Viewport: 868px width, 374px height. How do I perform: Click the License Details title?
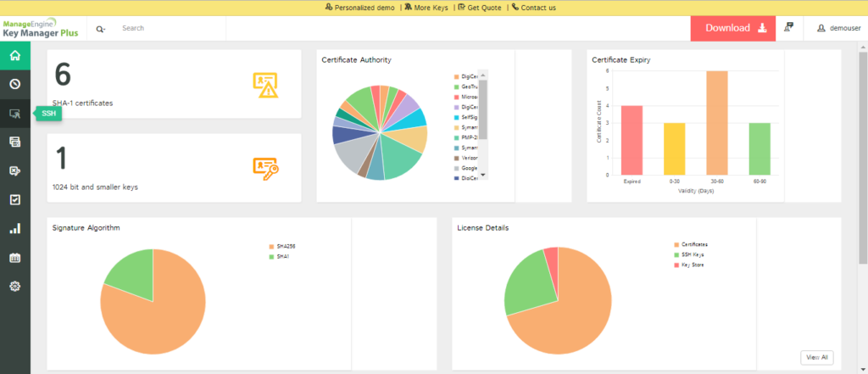pyautogui.click(x=482, y=228)
